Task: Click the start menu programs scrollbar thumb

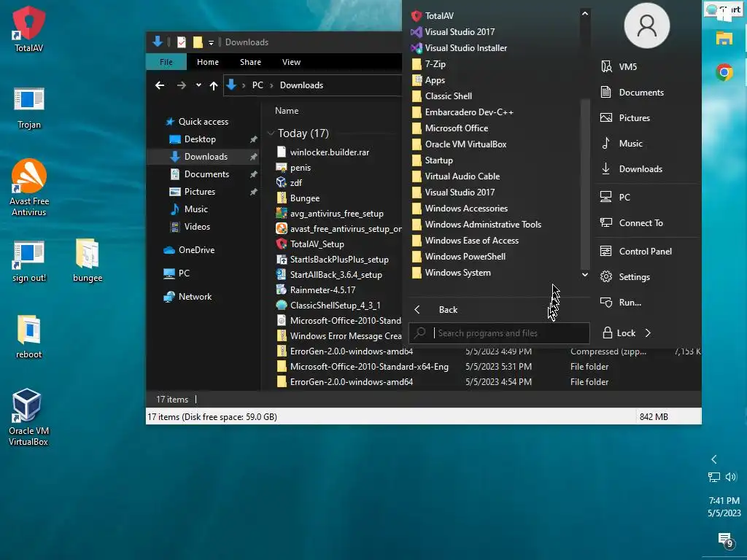Action: click(585, 184)
